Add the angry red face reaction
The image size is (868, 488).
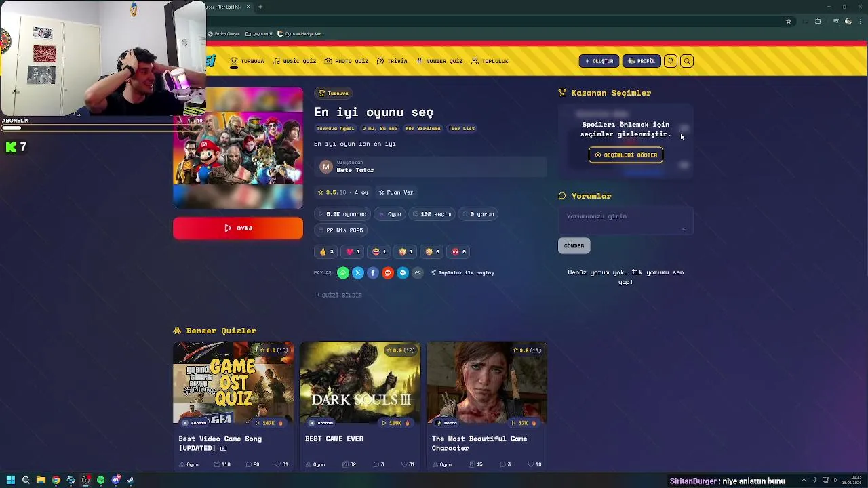coord(459,251)
